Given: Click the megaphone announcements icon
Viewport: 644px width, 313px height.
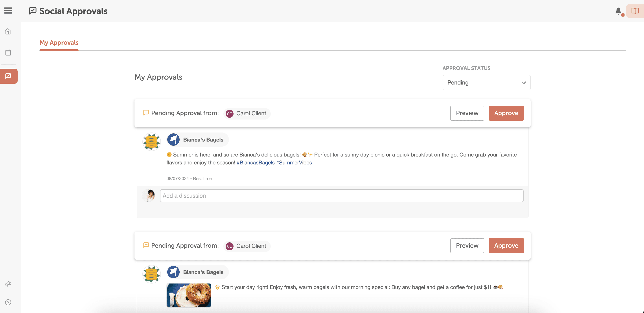Looking at the screenshot, I should [x=8, y=284].
